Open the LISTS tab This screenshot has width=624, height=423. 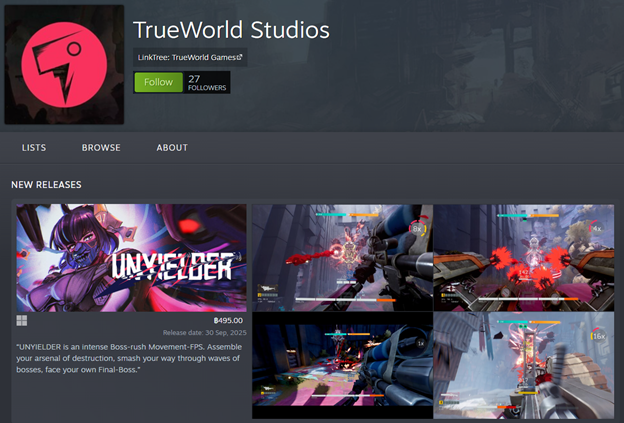(x=34, y=148)
